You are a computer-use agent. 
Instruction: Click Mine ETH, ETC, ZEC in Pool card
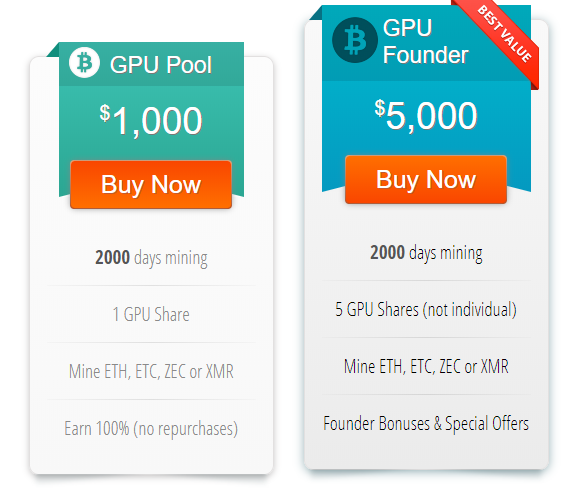point(151,371)
